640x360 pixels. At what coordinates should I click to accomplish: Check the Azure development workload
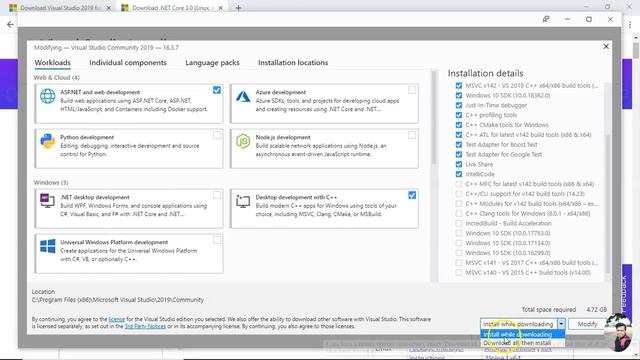coord(412,90)
